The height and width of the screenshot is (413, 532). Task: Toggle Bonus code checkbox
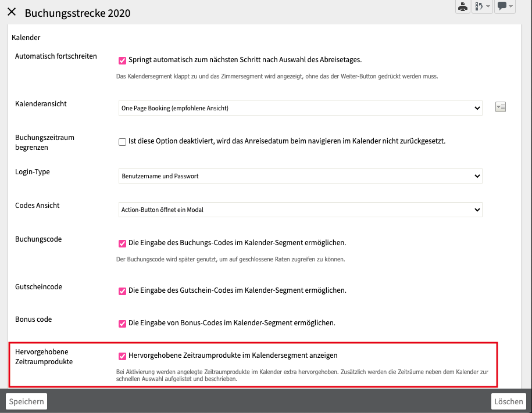[x=122, y=324]
